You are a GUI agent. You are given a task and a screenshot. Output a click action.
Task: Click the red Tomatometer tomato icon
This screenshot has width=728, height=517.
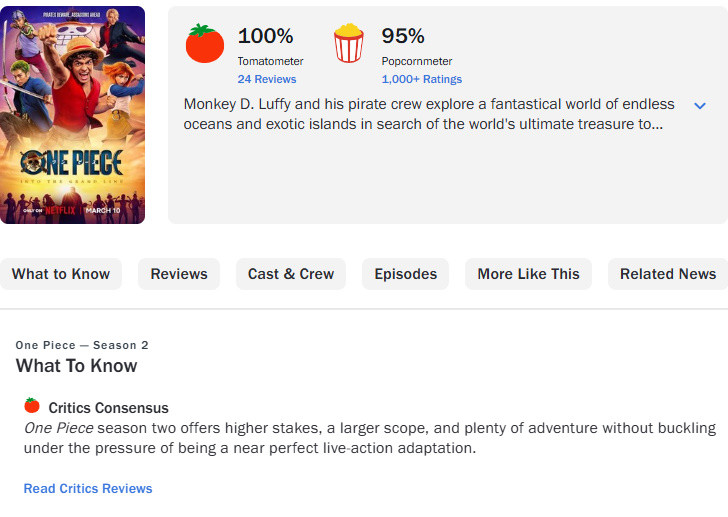point(205,44)
